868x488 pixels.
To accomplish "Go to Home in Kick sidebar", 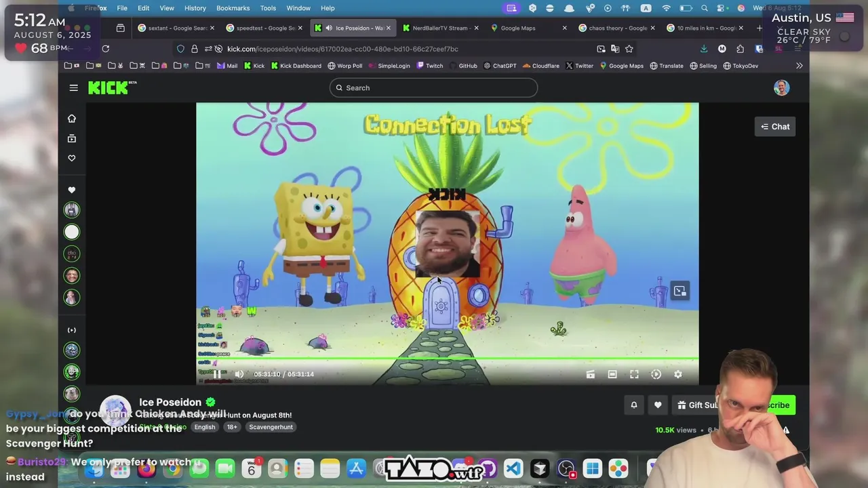I will pyautogui.click(x=72, y=119).
